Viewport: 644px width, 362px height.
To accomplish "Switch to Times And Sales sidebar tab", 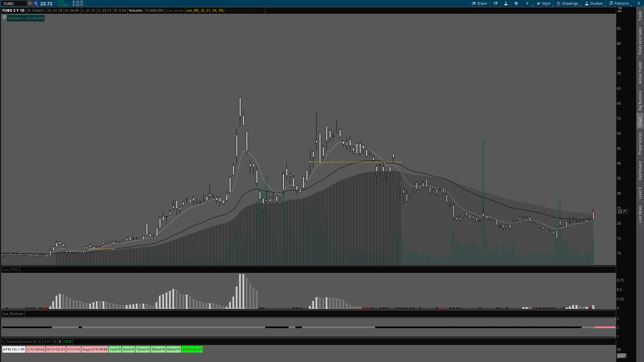I will tap(640, 41).
